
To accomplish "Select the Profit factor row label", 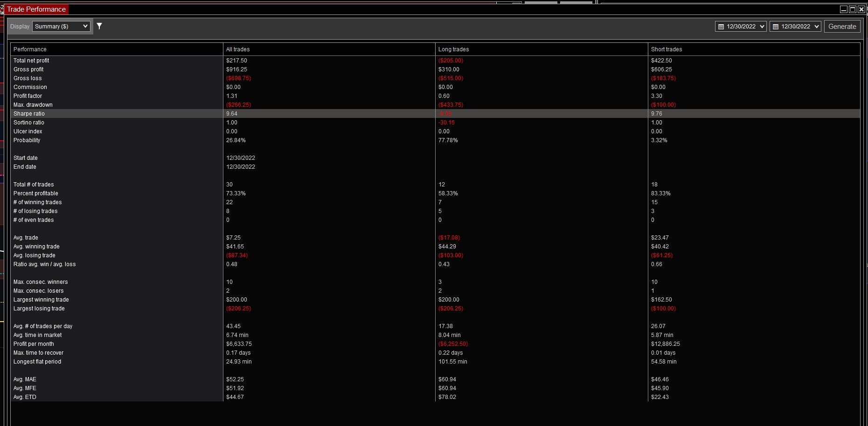I will (28, 96).
